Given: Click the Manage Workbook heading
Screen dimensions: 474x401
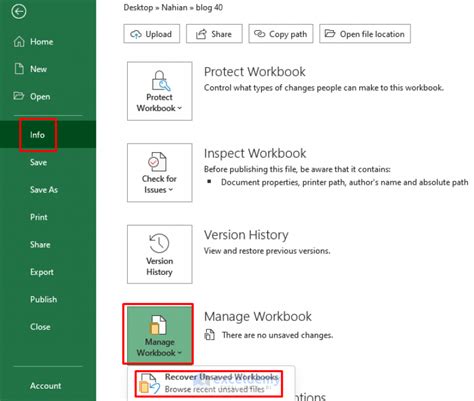Looking at the screenshot, I should click(x=258, y=316).
